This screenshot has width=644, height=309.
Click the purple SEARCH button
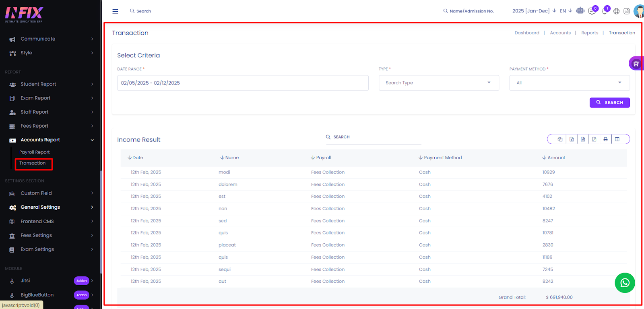point(609,103)
